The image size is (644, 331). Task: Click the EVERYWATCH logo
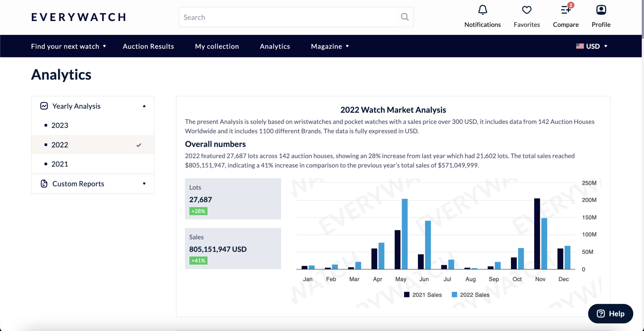click(x=79, y=17)
